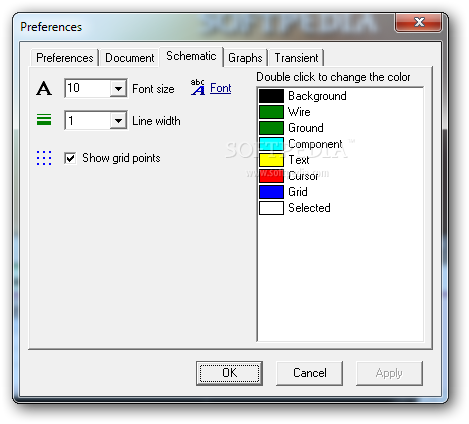Select the yellow Text color swatch
This screenshot has height=424, width=469.
point(271,160)
